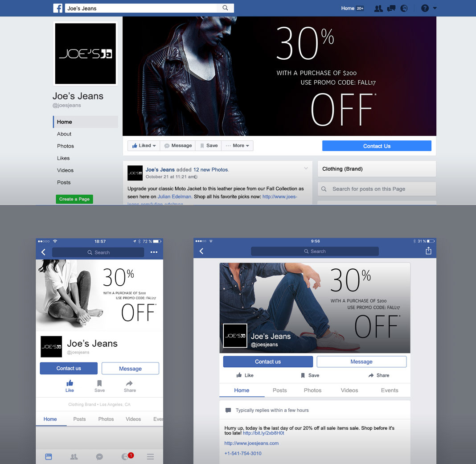476x464 pixels.
Task: Open Home link in desktop top bar
Action: point(348,8)
